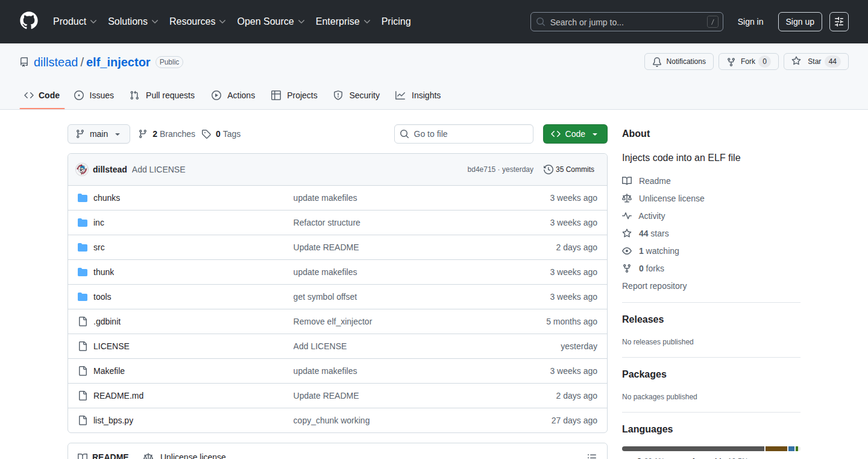Open the Makefile file
868x459 pixels.
click(109, 371)
